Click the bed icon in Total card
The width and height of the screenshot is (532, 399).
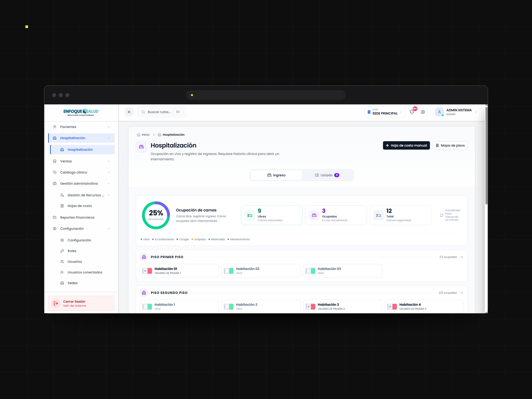[378, 215]
